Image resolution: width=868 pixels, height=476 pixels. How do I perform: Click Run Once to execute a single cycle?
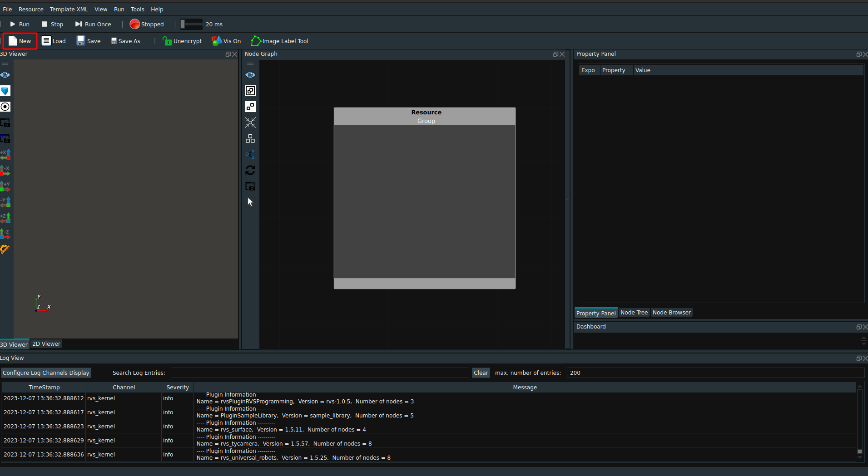pos(93,24)
